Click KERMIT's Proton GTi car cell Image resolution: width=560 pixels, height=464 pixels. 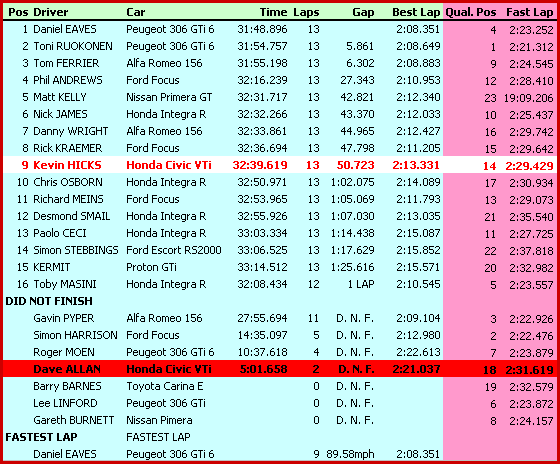point(151,267)
